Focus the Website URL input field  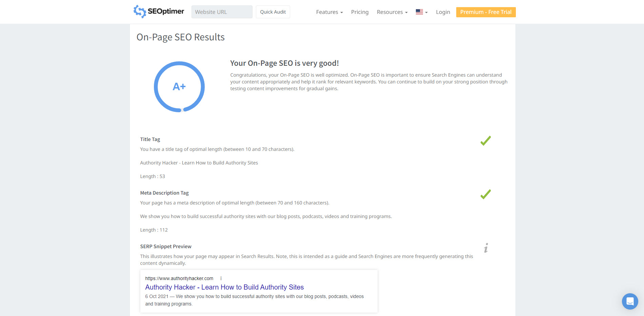[x=222, y=12]
